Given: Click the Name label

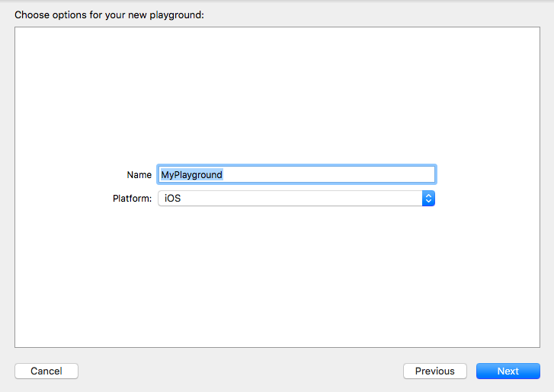Looking at the screenshot, I should coord(139,174).
